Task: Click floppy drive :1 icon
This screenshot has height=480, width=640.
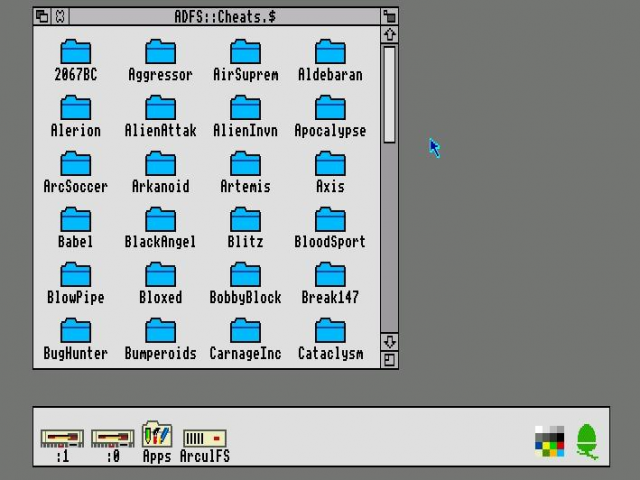Action: [x=62, y=438]
